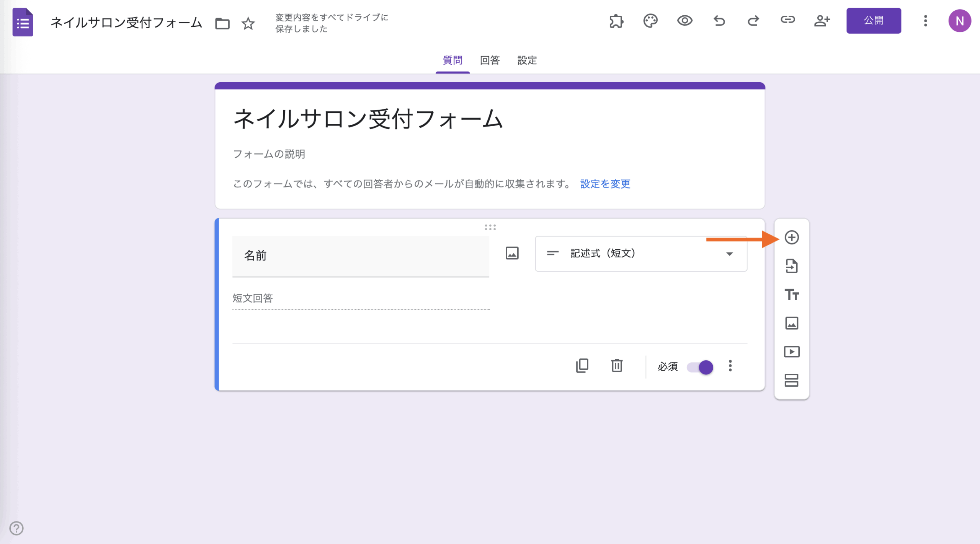Delete the 名前 question with the trash icon
This screenshot has width=980, height=544.
[617, 366]
